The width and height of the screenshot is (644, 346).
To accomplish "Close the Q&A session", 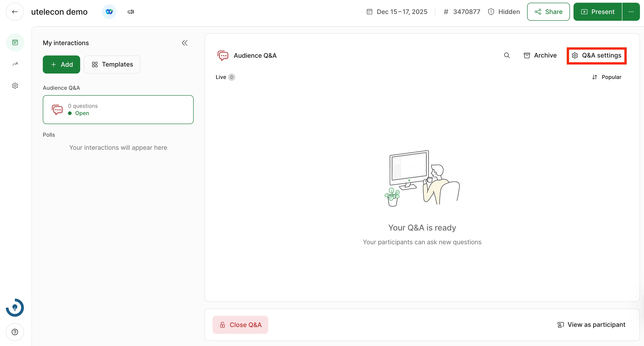I will click(240, 325).
